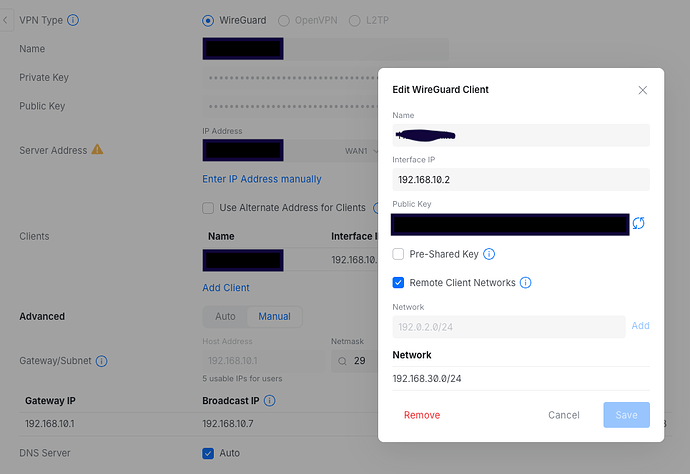This screenshot has width=690, height=474.
Task: Click the Server Address warning icon
Action: coord(98,150)
